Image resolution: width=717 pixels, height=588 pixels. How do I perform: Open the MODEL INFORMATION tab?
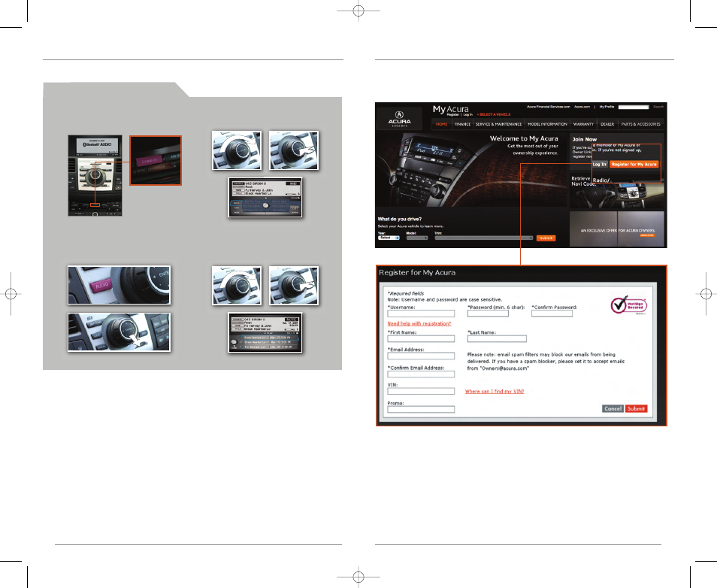[547, 124]
